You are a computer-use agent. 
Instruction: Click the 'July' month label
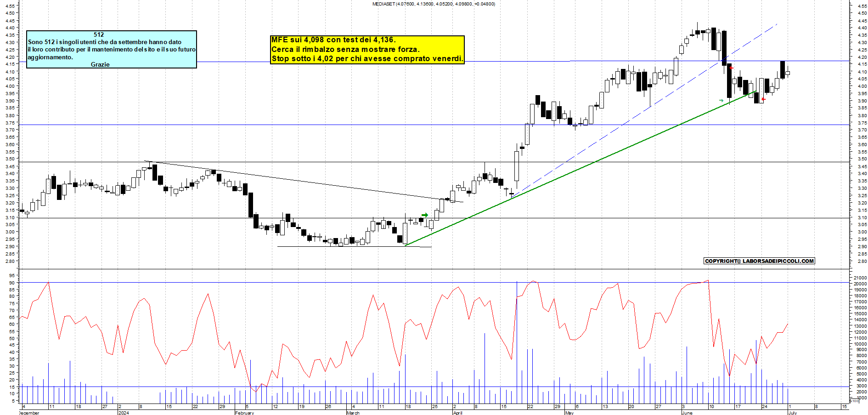pyautogui.click(x=793, y=413)
